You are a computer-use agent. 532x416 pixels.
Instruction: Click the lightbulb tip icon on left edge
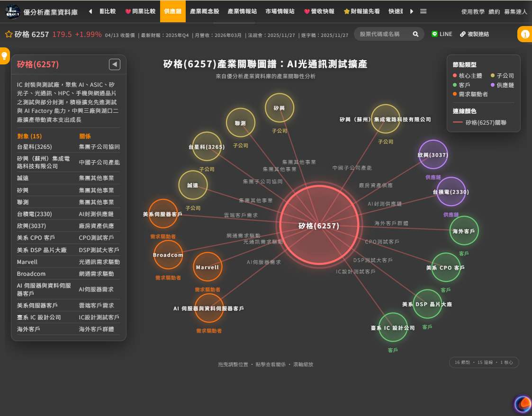click(4, 55)
